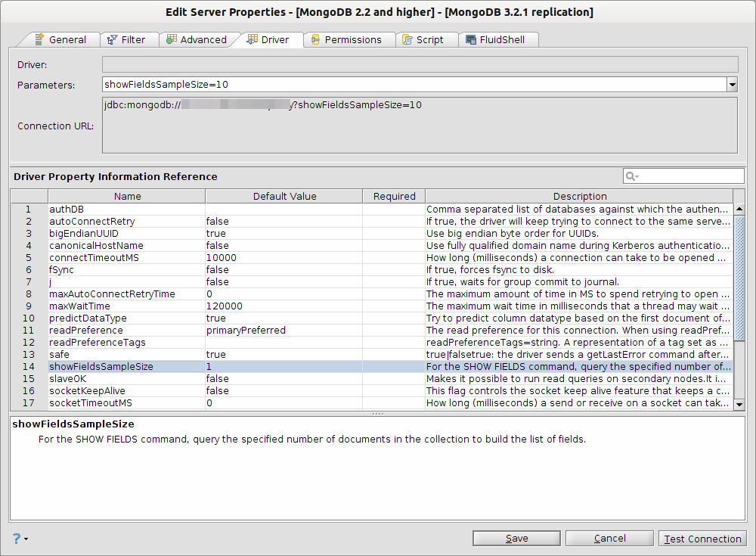Click the Driver tab icon

[252, 39]
